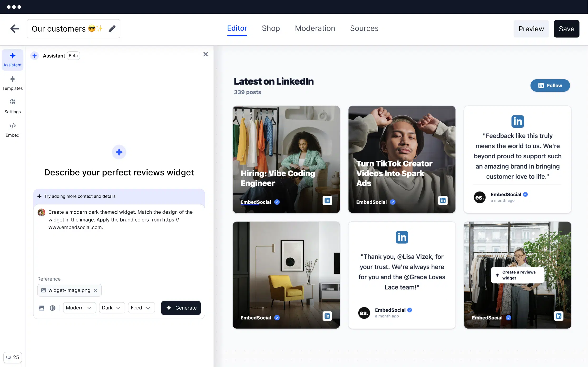Open the Assistant sidebar panel
This screenshot has width=588, height=367.
pos(12,60)
